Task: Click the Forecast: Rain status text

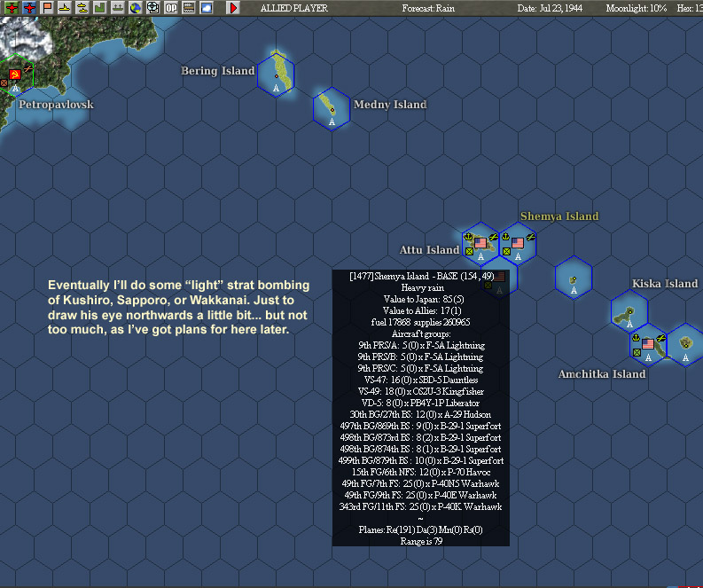Action: [x=428, y=8]
